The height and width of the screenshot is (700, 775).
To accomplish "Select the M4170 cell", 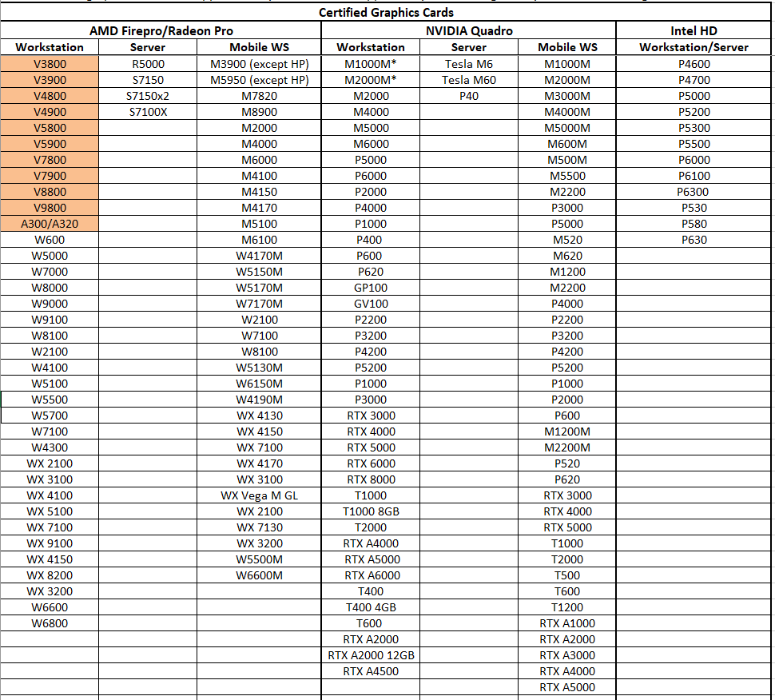I will 259,208.
